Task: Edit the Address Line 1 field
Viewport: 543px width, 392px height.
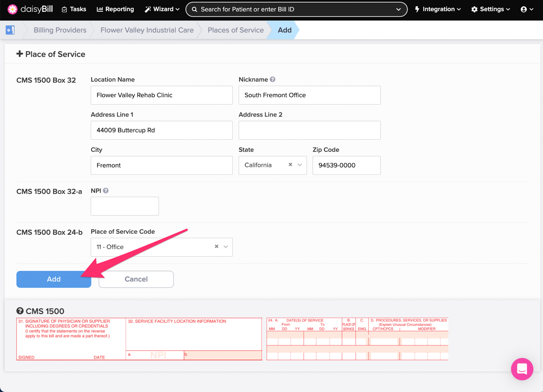Action: click(x=162, y=130)
